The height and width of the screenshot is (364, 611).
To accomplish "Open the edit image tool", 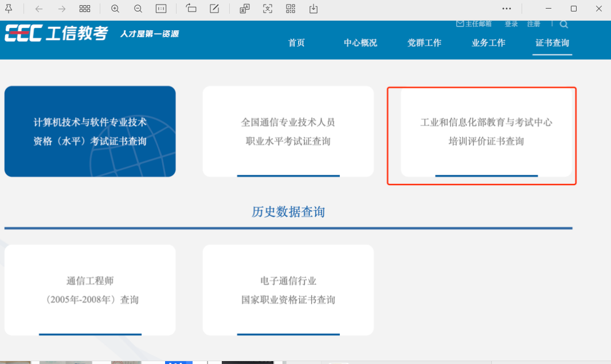I will 214,9.
